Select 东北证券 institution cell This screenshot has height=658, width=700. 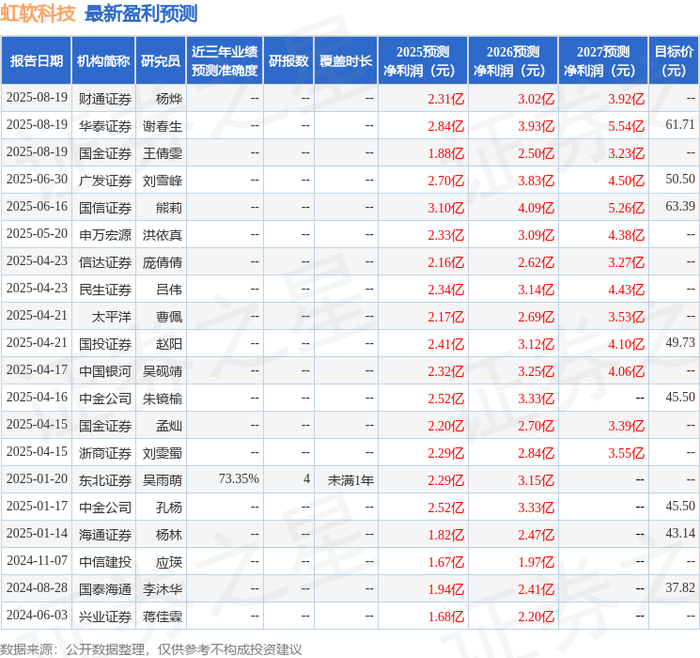(x=105, y=480)
